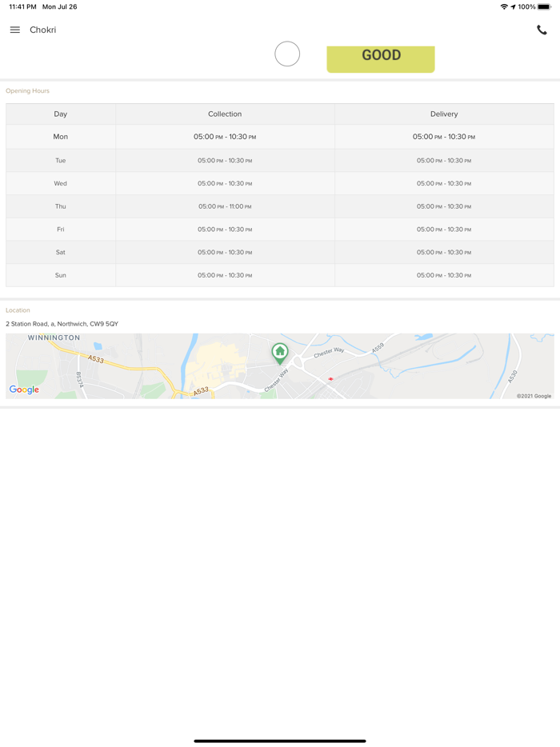Tap the empty circle above Opening Hours
Image resolution: width=560 pixels, height=747 pixels.
click(x=287, y=54)
